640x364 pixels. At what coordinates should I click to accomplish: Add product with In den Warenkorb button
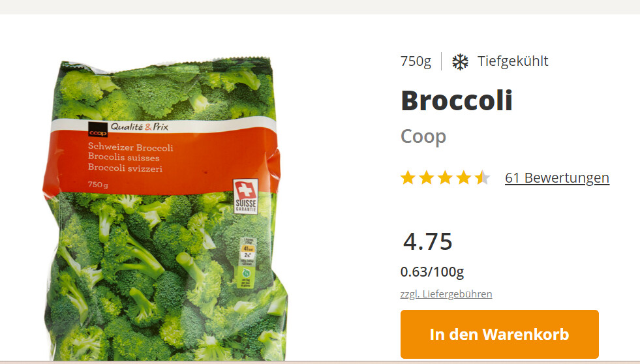coord(500,334)
